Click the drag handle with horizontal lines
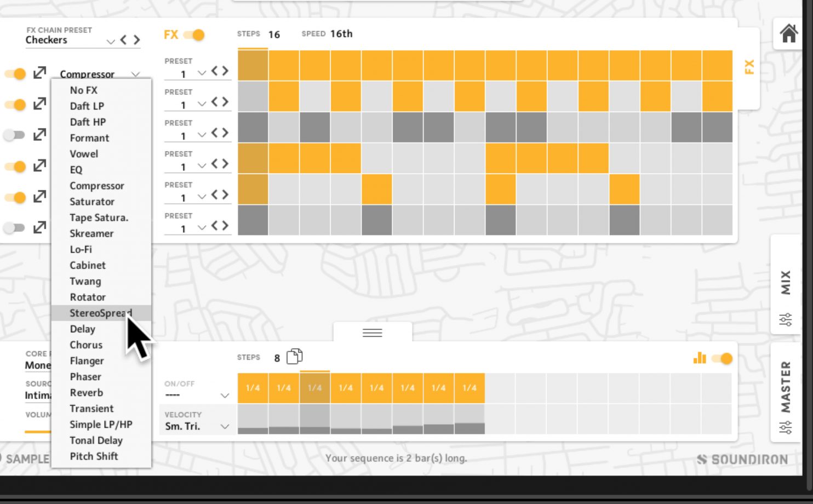Screen dimensions: 813x504 (373, 333)
